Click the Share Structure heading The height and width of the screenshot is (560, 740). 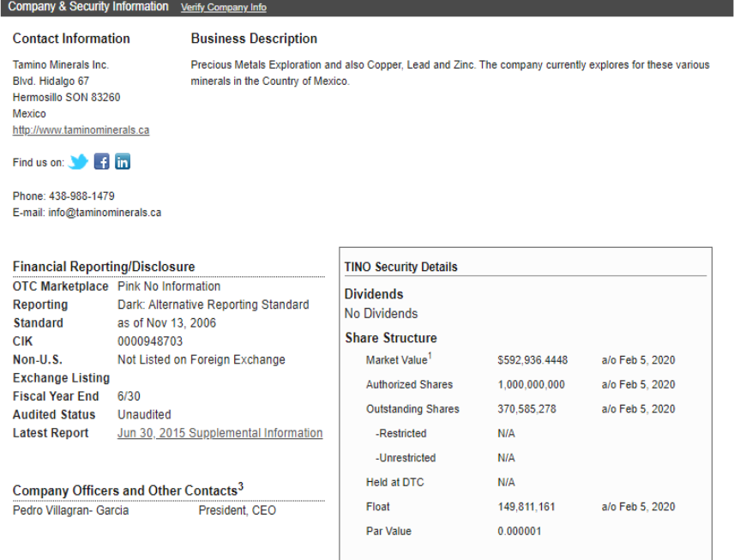pyautogui.click(x=391, y=338)
